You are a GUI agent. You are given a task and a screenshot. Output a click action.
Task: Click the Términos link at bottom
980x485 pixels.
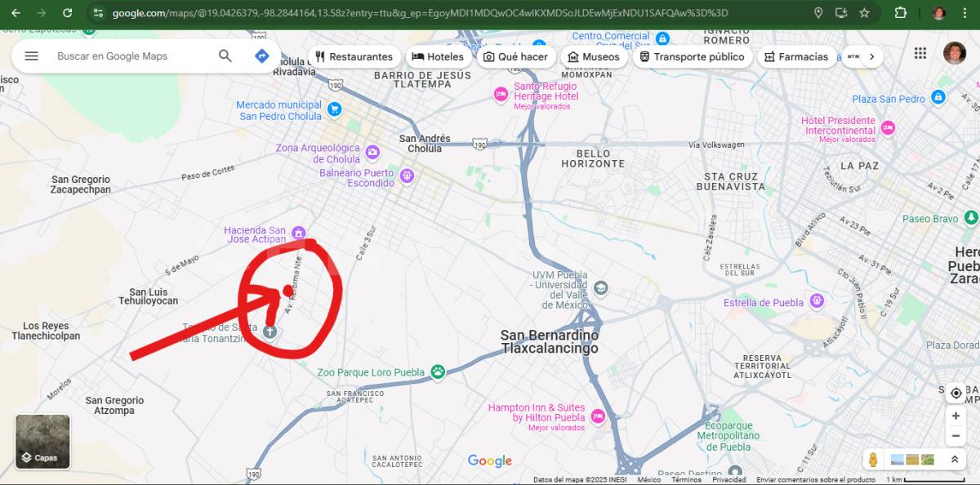coord(686,480)
